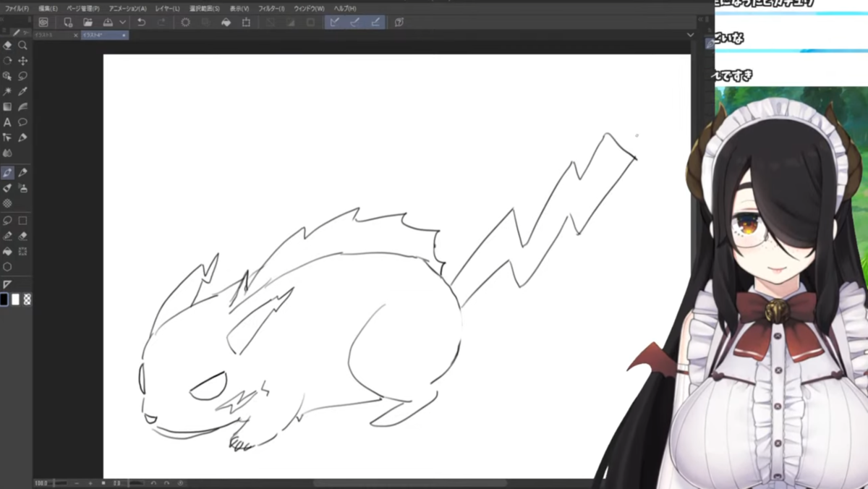868x489 pixels.
Task: Save the file with the Save icon
Action: pyautogui.click(x=108, y=22)
